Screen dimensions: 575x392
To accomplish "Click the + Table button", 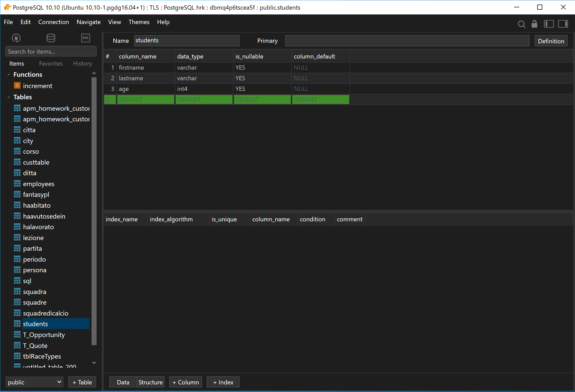I will point(82,382).
